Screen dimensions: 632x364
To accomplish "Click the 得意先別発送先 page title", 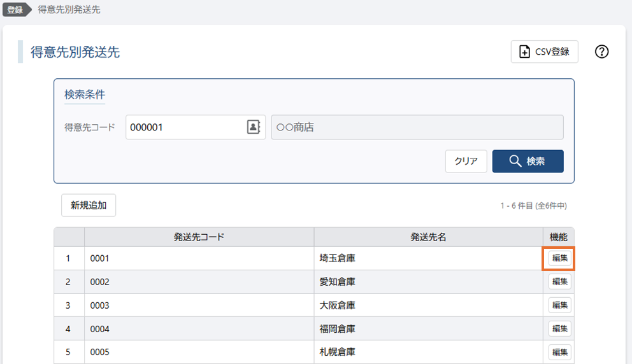I will 75,52.
